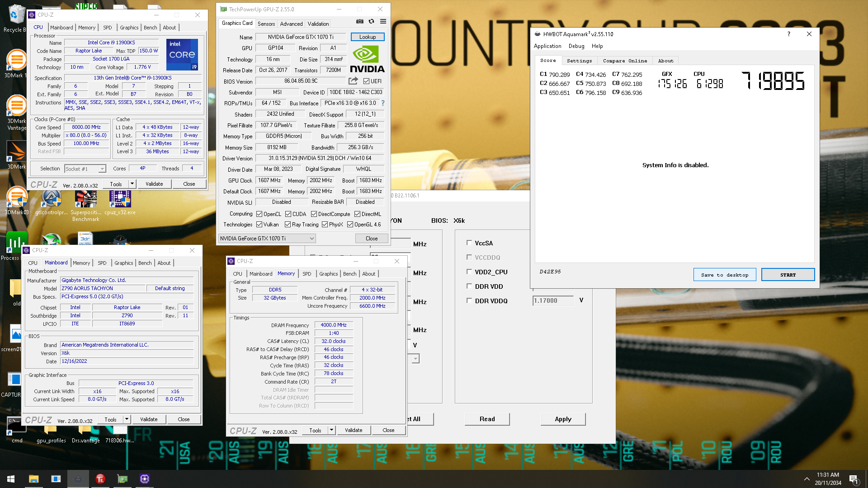Click the CPU-Z taskbar icon
Image resolution: width=868 pixels, height=488 pixels.
click(145, 479)
